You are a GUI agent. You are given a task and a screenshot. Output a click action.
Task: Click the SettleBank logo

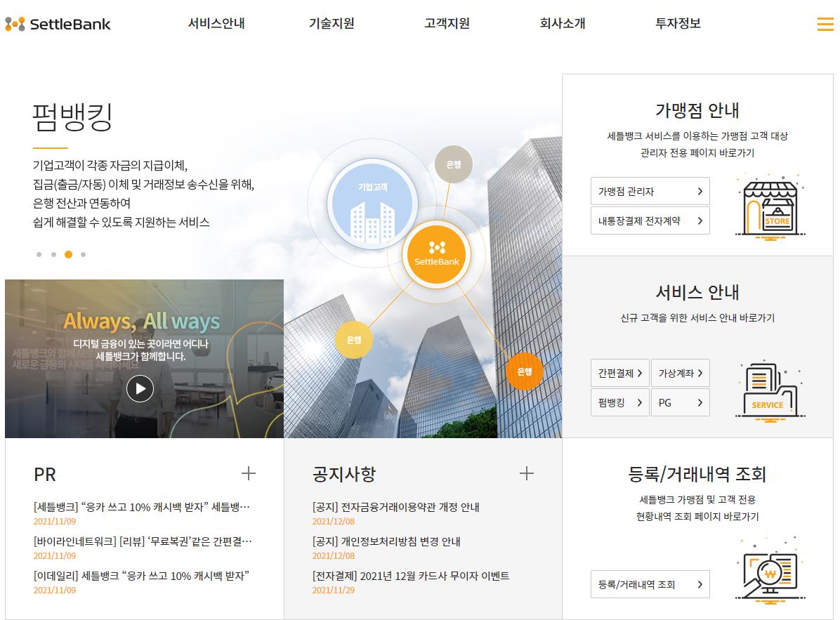click(x=58, y=24)
